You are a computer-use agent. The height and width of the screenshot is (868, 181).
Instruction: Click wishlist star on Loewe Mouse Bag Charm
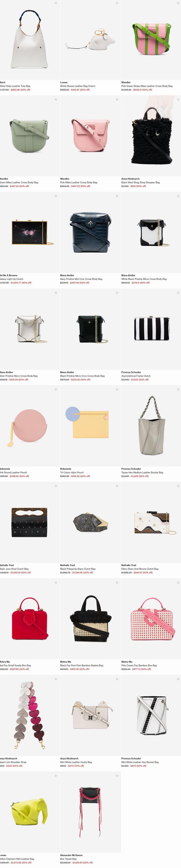pyautogui.click(x=117, y=3)
